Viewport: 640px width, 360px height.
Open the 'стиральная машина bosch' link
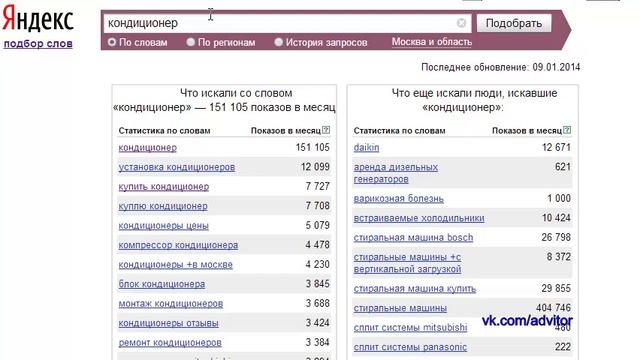(413, 238)
